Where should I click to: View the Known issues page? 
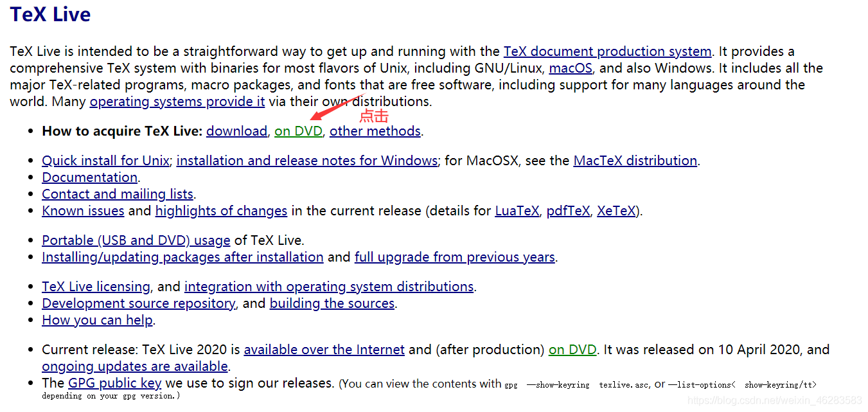click(x=84, y=211)
